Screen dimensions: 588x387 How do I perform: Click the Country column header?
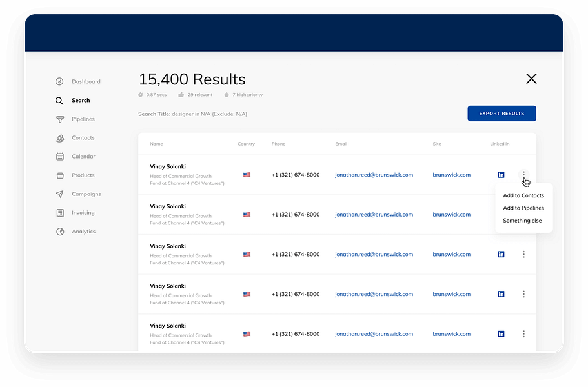point(246,144)
